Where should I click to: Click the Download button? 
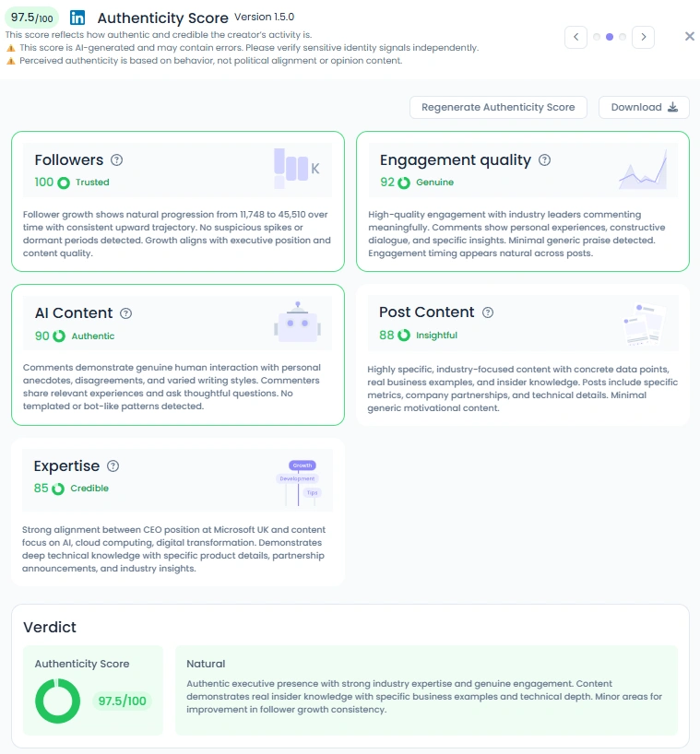644,107
